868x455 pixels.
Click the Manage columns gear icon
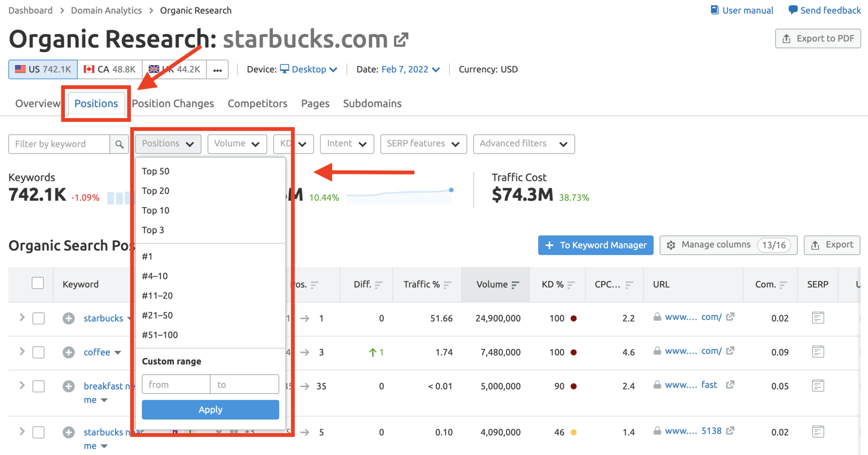[x=671, y=245]
